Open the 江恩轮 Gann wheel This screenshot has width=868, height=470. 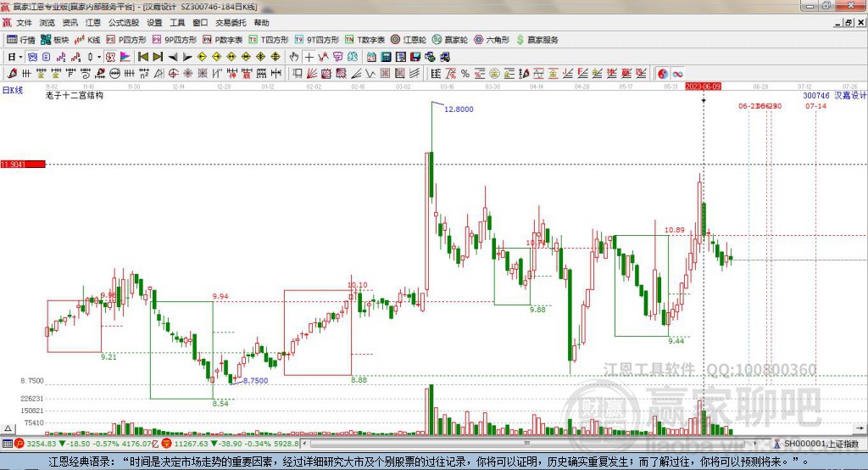coord(409,40)
